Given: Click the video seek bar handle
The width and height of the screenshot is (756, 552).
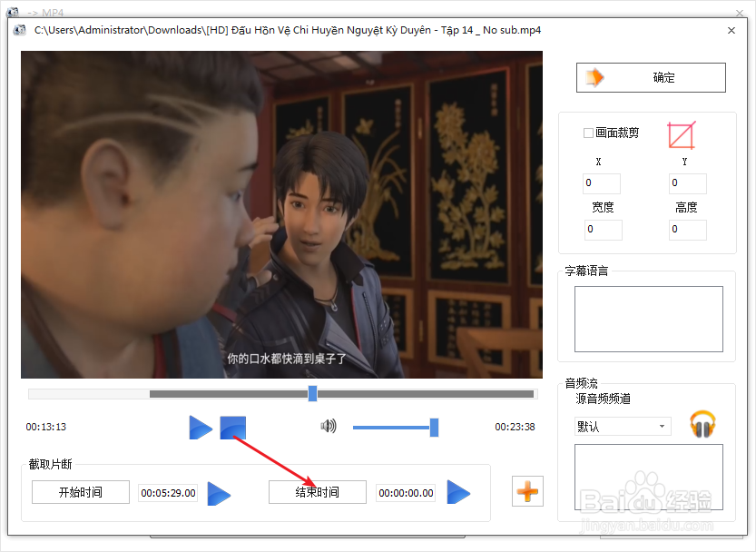Looking at the screenshot, I should coord(312,393).
